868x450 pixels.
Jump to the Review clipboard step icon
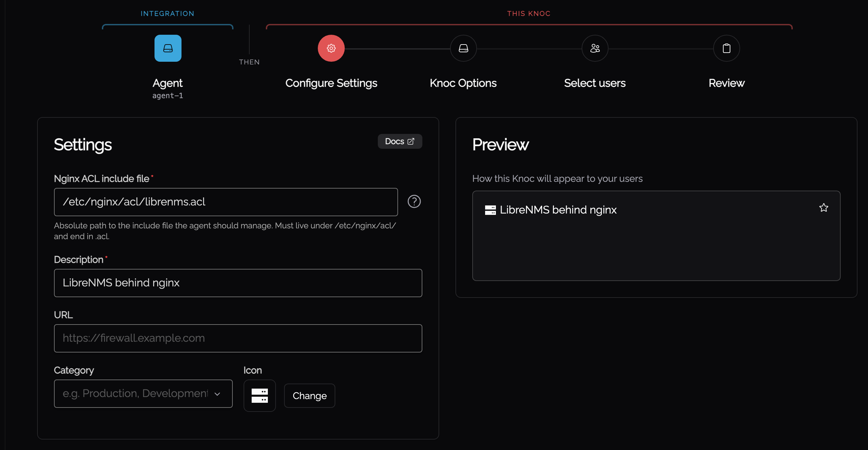pos(726,48)
